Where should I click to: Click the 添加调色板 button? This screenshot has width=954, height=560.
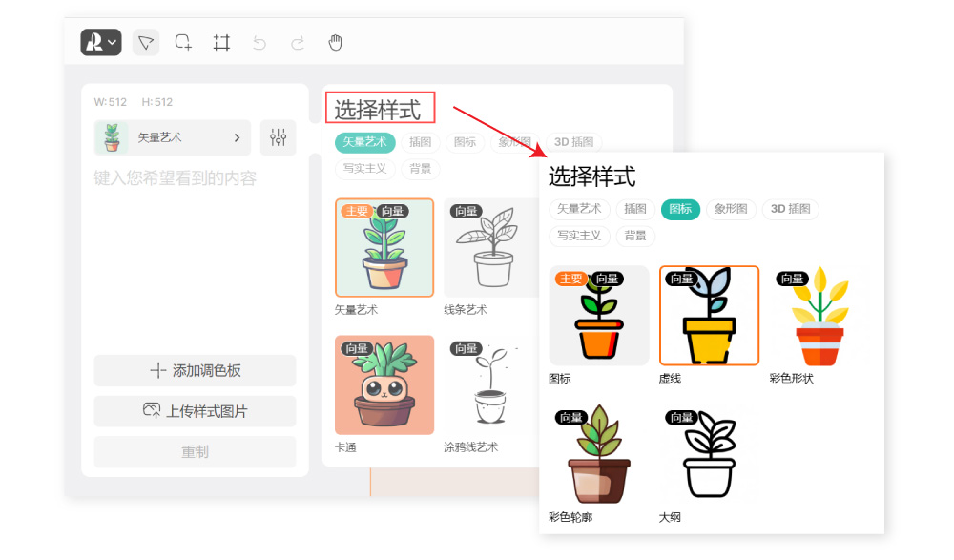195,371
